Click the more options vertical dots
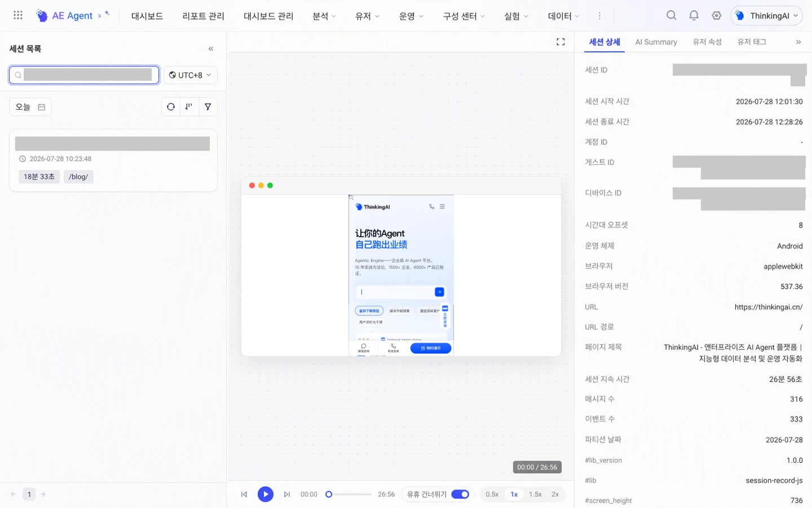812x508 pixels. point(599,16)
